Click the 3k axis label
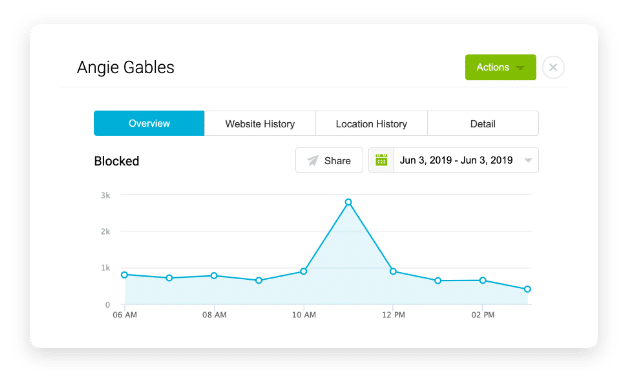This screenshot has height=384, width=628. 105,195
